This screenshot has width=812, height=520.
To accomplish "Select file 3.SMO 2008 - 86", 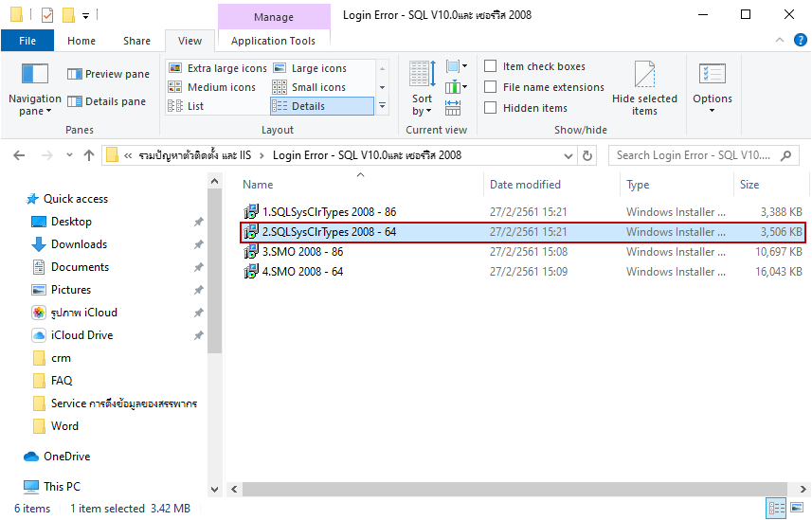I will [522, 252].
